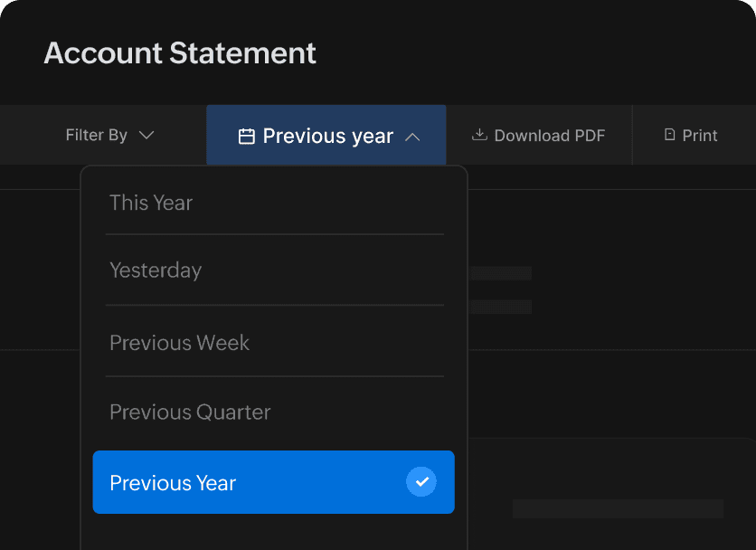The height and width of the screenshot is (550, 756).
Task: Choose the Yesterday option
Action: coord(156,270)
